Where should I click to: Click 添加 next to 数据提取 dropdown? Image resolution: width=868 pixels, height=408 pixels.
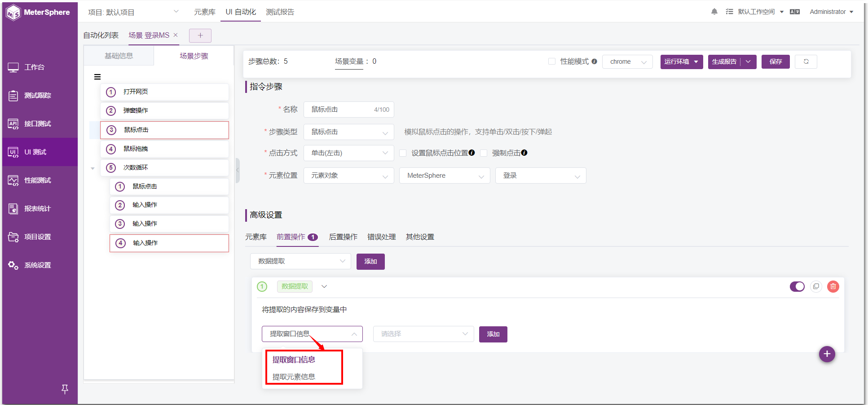click(x=370, y=261)
